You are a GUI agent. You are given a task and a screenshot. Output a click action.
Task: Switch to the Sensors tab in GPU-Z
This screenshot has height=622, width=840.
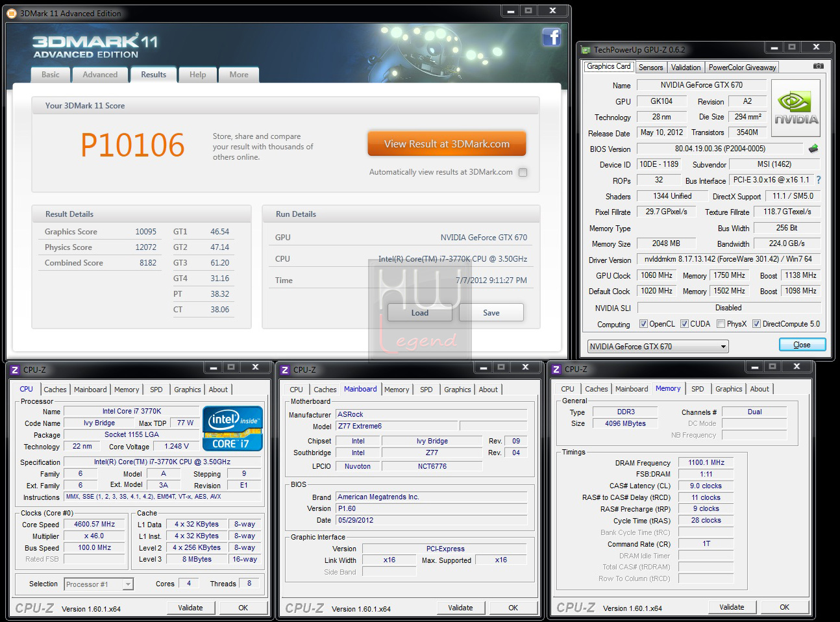pos(650,68)
